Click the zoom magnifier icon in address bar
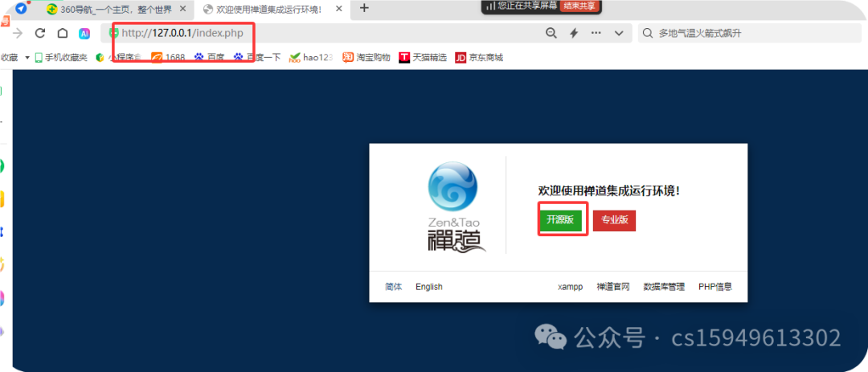This screenshot has width=868, height=372. 551,33
